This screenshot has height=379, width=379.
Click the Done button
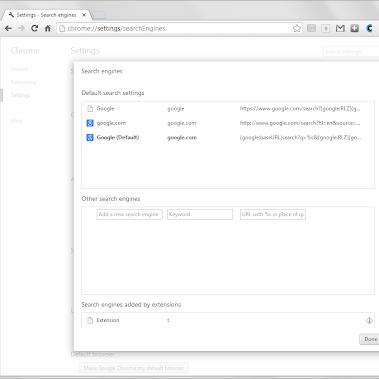pos(369,339)
